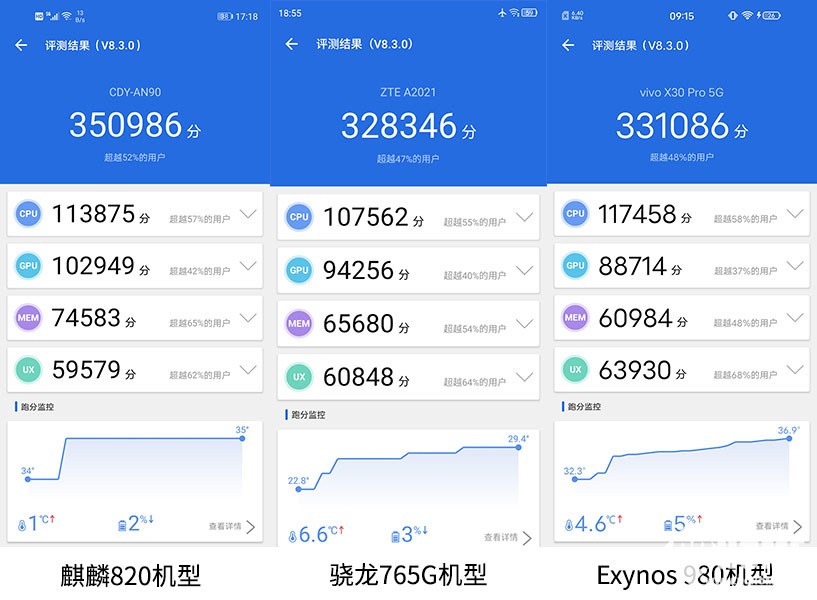Click the UX icon beside score 63930
817x600 pixels.
coord(575,370)
